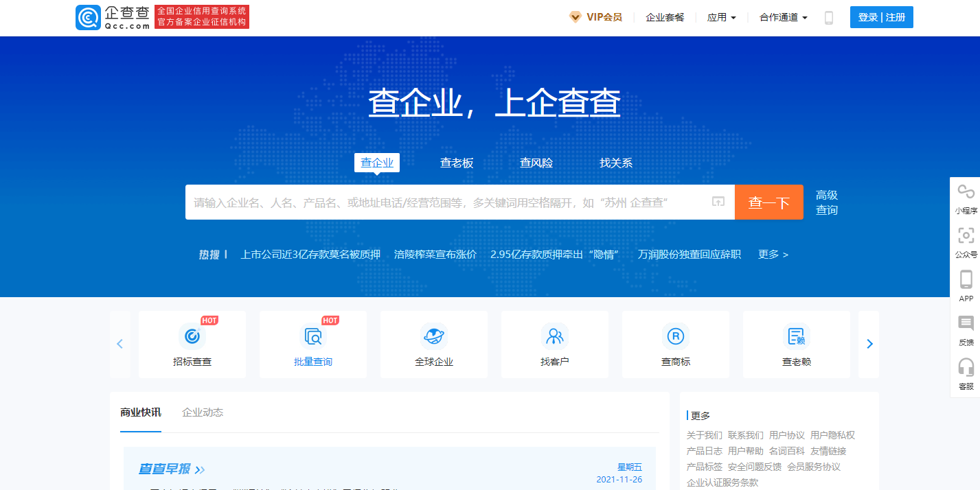Open 更多 to see more hot searches

(772, 254)
